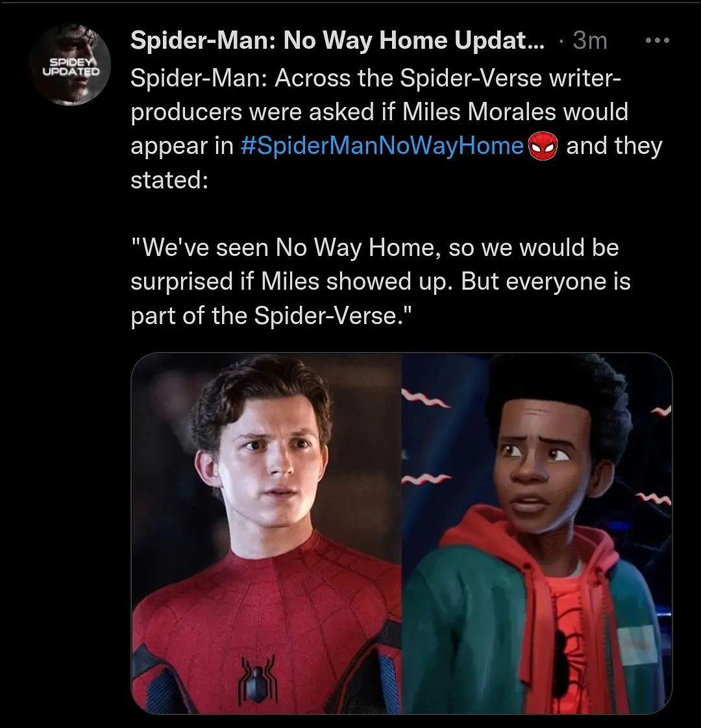Open the Spider-Man: No Way Home Updates account name
This screenshot has height=728, width=701.
pos(338,40)
